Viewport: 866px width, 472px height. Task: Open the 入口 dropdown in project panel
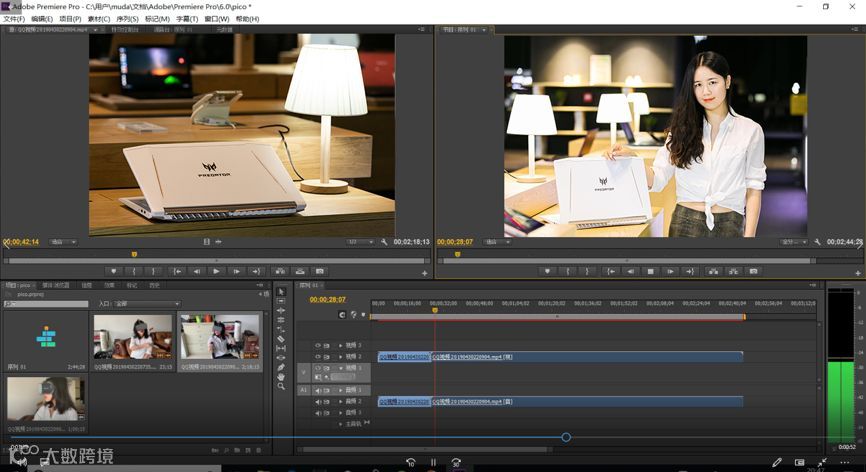[x=146, y=303]
